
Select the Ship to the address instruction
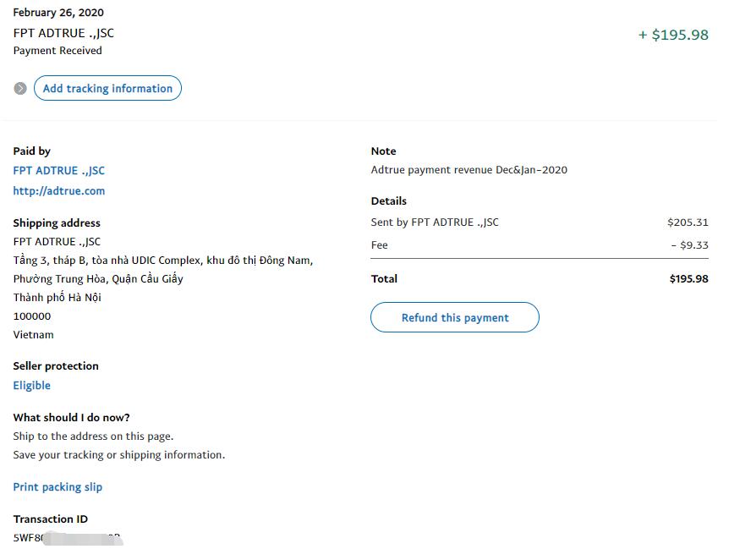93,436
